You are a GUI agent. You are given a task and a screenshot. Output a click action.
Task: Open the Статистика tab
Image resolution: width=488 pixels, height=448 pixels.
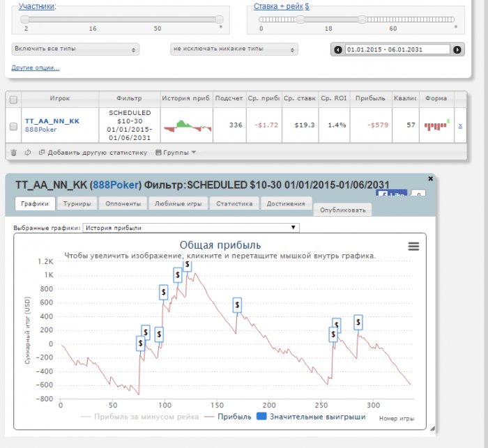click(x=234, y=203)
